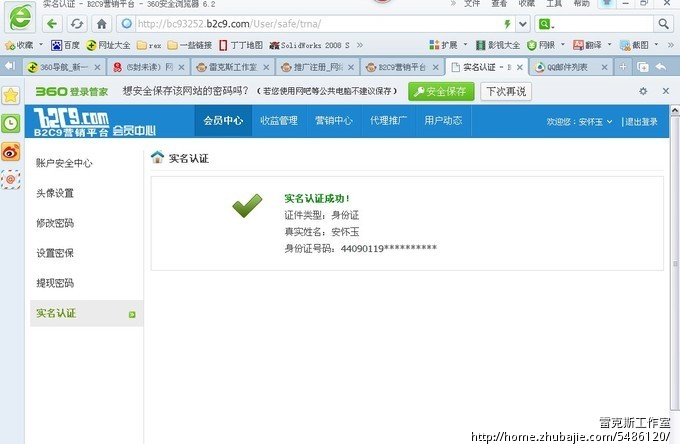Click the browser back arrow button
Viewport: 680px width, 444px height.
point(52,24)
